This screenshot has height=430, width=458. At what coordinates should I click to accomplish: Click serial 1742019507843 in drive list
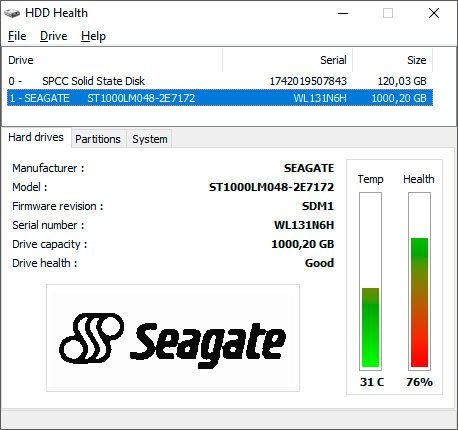coord(308,81)
